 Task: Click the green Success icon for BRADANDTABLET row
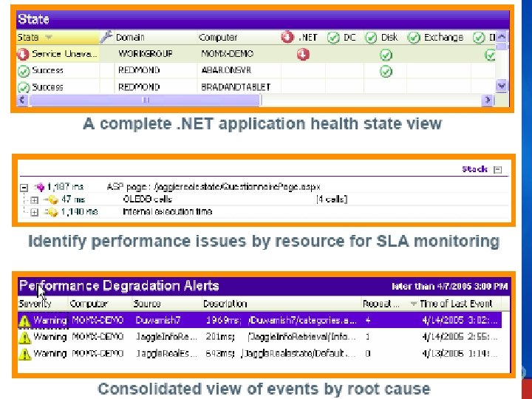(24, 87)
